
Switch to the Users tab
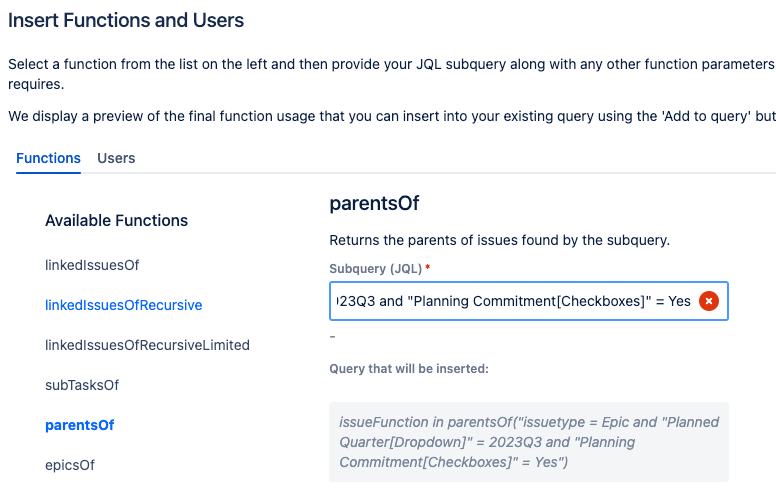pos(116,158)
